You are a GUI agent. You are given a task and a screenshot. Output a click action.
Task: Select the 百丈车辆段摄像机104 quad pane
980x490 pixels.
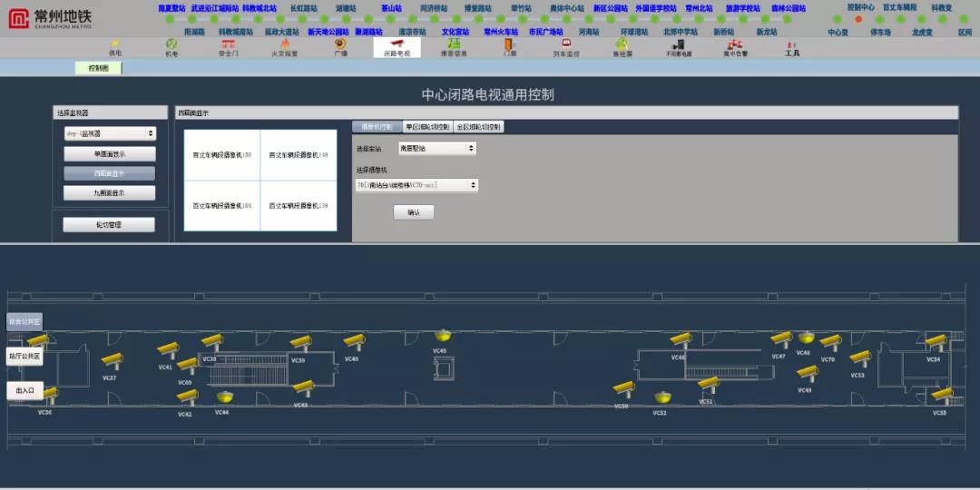click(x=222, y=206)
